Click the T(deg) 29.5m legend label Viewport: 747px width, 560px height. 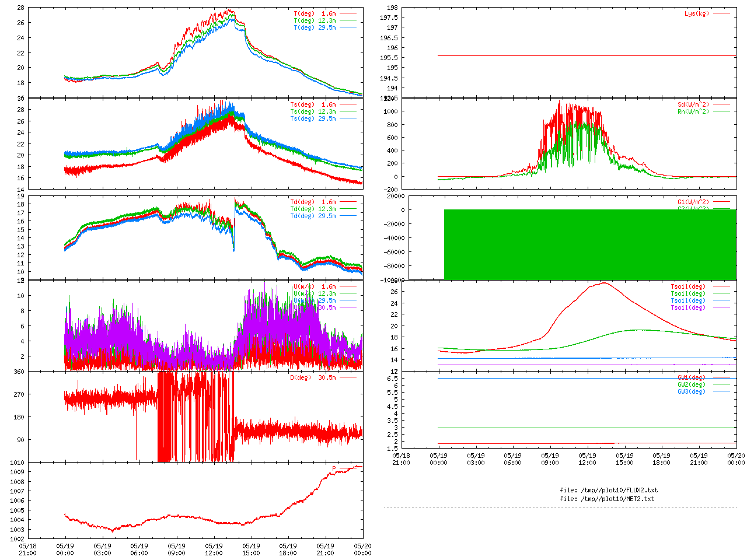[315, 27]
